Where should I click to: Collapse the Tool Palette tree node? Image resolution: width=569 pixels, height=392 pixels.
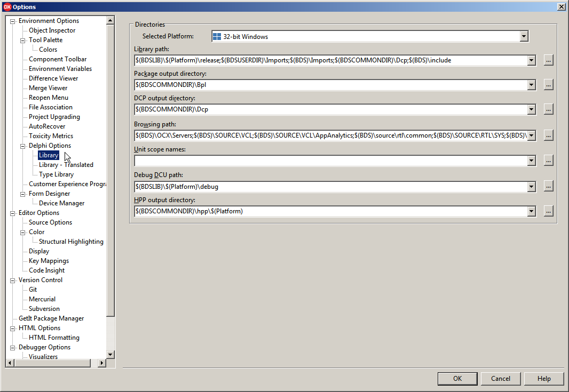tap(22, 41)
